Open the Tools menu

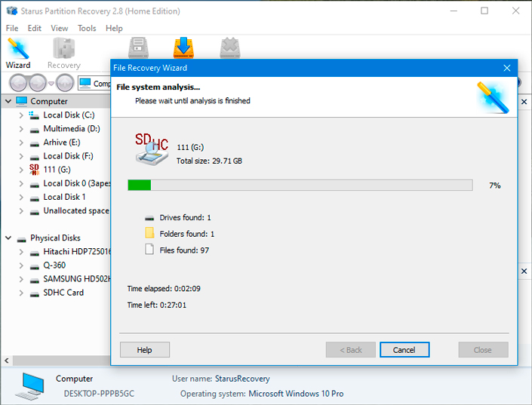point(87,28)
